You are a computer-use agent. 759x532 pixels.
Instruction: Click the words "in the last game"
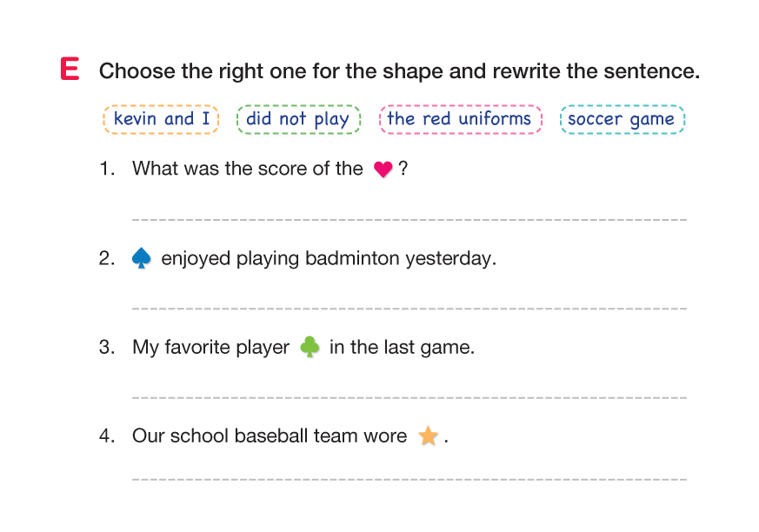point(402,348)
